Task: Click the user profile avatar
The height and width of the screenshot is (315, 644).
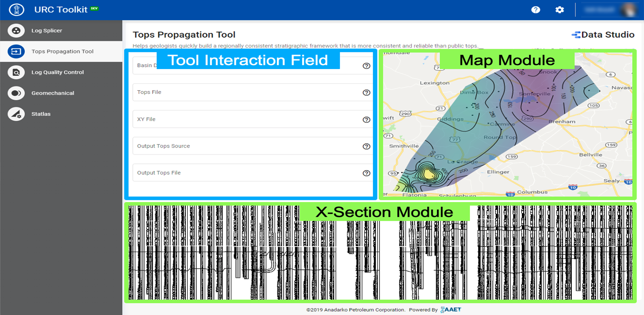Action: coord(628,10)
